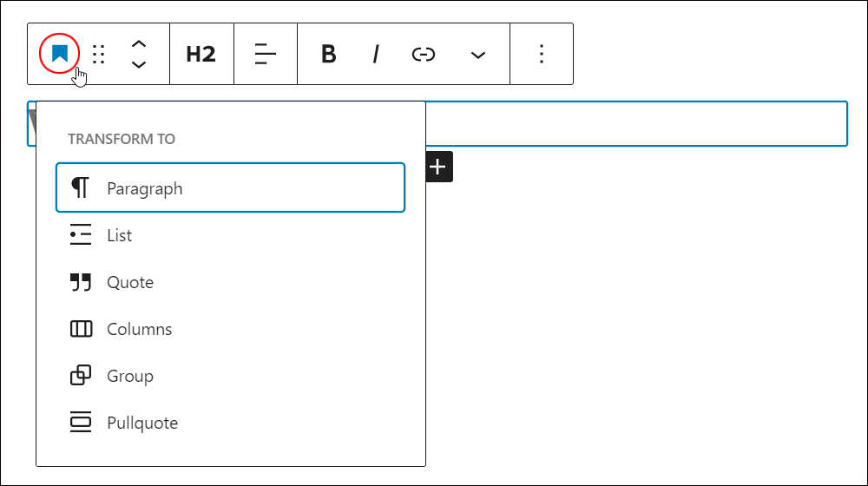This screenshot has width=868, height=486.
Task: Toggle bold formatting
Action: pyautogui.click(x=329, y=54)
